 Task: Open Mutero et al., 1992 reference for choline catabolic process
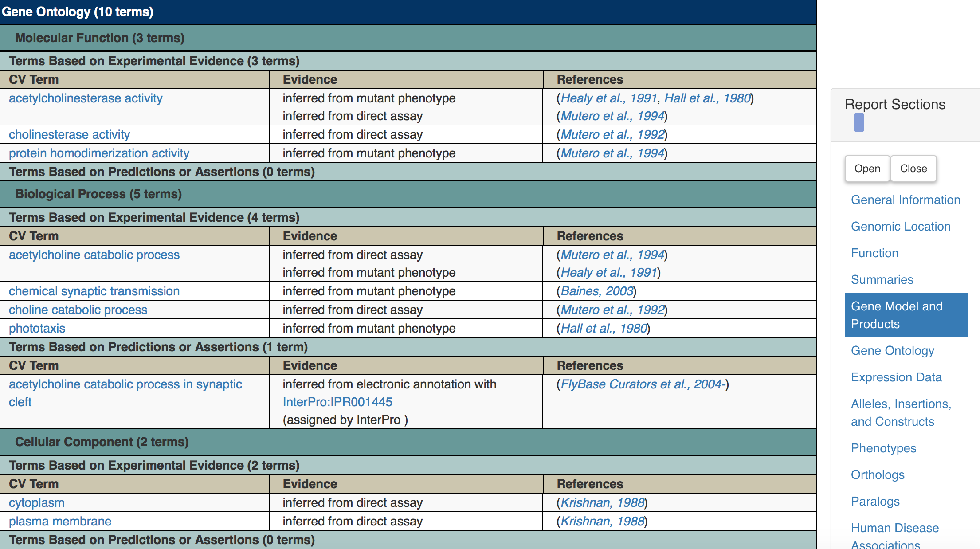click(x=613, y=310)
